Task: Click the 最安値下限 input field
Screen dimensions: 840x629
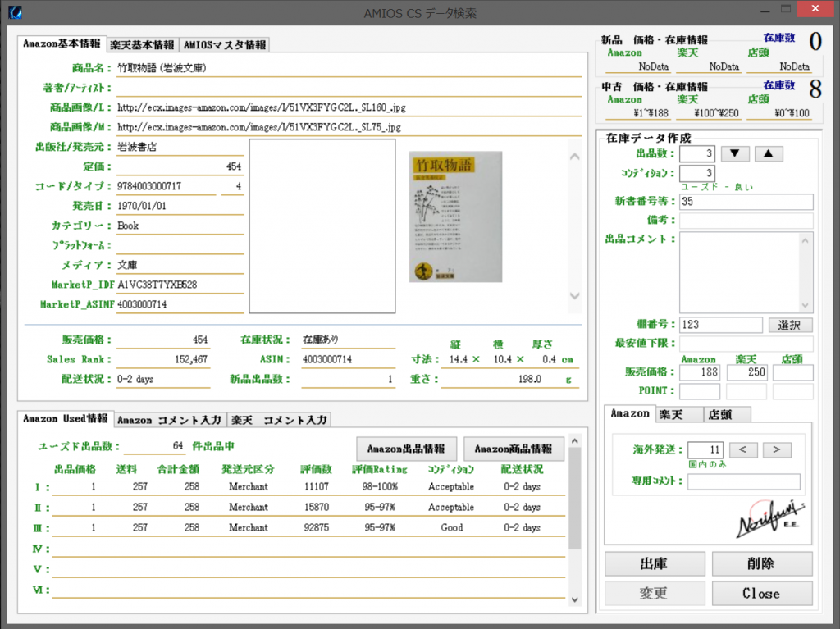Action: pos(746,344)
